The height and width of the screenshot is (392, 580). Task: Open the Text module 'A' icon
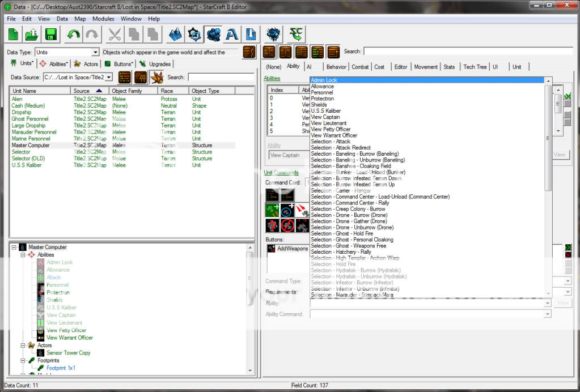click(x=232, y=35)
